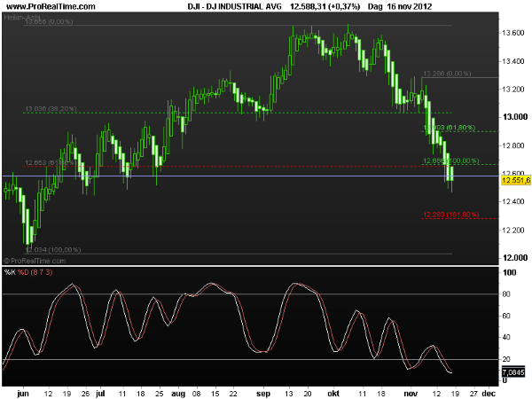Viewport: 532px width, 399px height.
Task: Click the Heikin-Ashi indicator label
Action: (x=21, y=17)
